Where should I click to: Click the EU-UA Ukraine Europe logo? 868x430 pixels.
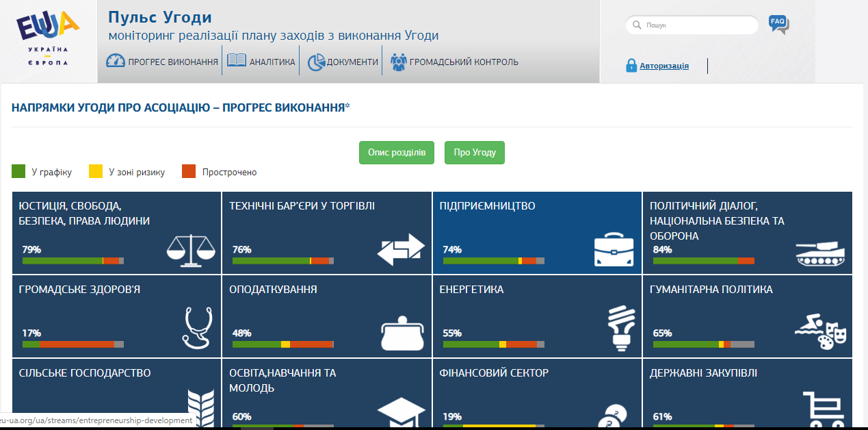[x=48, y=38]
